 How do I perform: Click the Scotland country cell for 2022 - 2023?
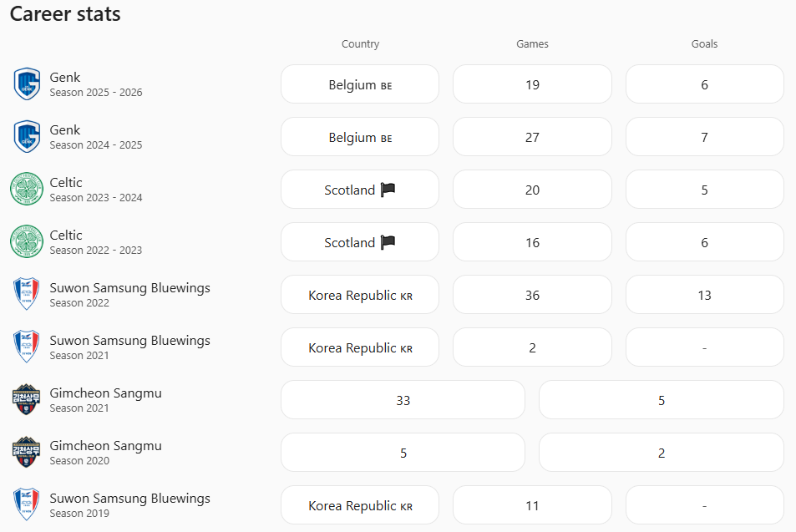360,242
